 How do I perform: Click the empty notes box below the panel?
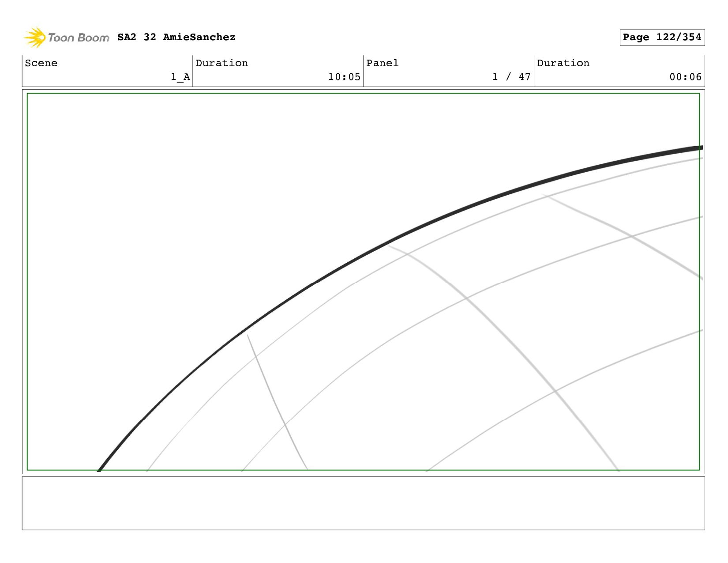point(363,503)
